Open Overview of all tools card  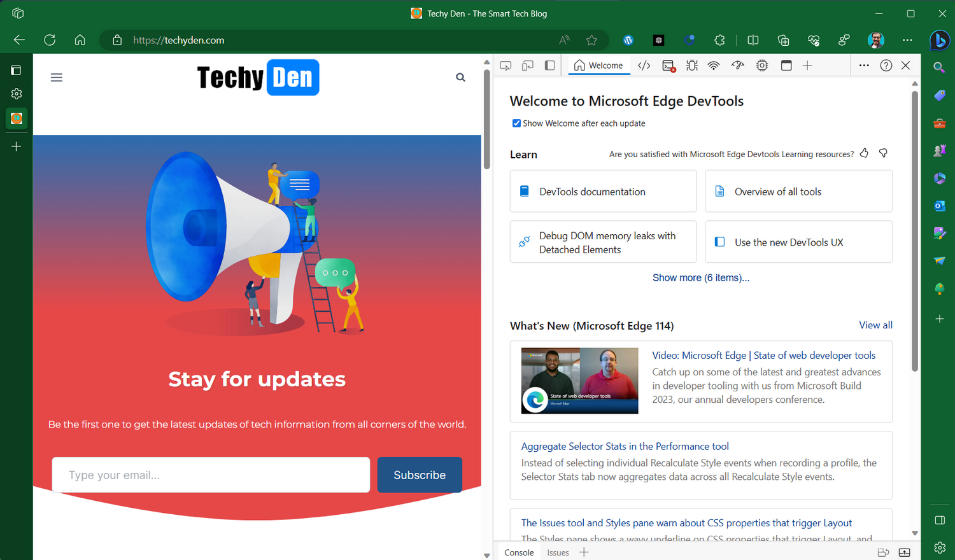point(798,191)
